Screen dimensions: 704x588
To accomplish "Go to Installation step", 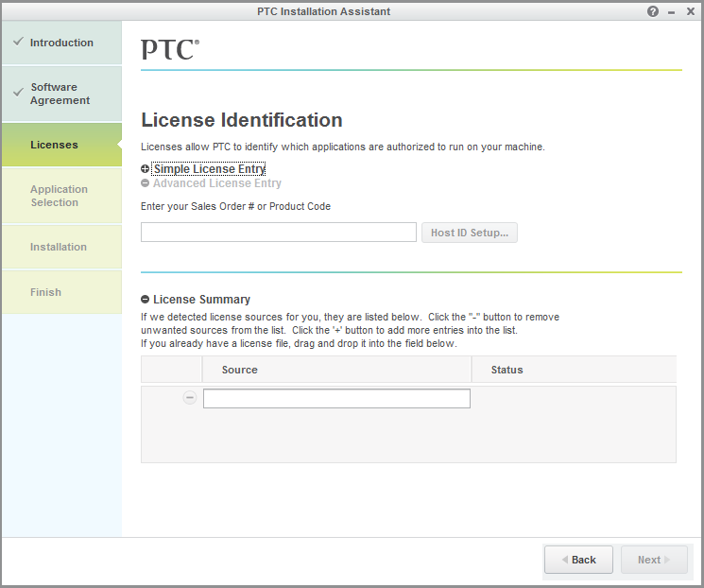I will tap(62, 247).
